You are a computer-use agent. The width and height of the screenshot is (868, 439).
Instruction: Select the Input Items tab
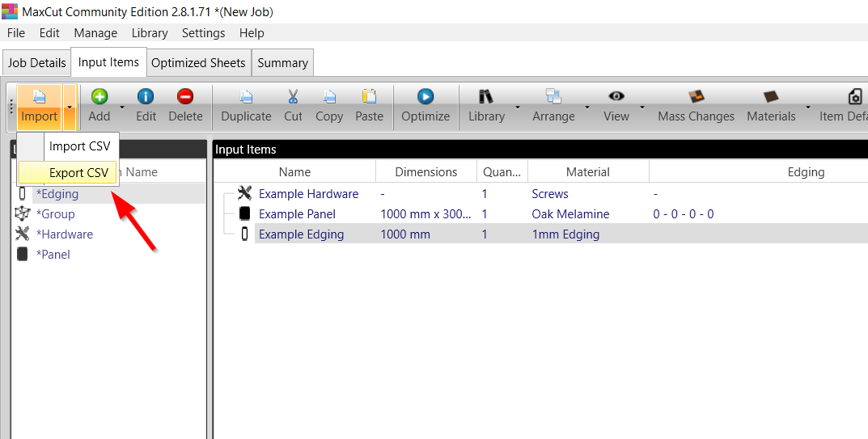coord(108,62)
